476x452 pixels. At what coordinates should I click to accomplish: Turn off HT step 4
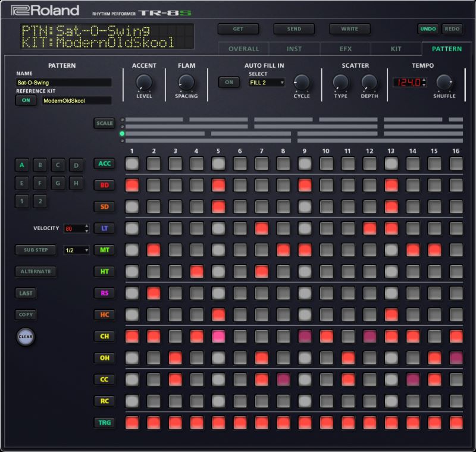tap(197, 272)
